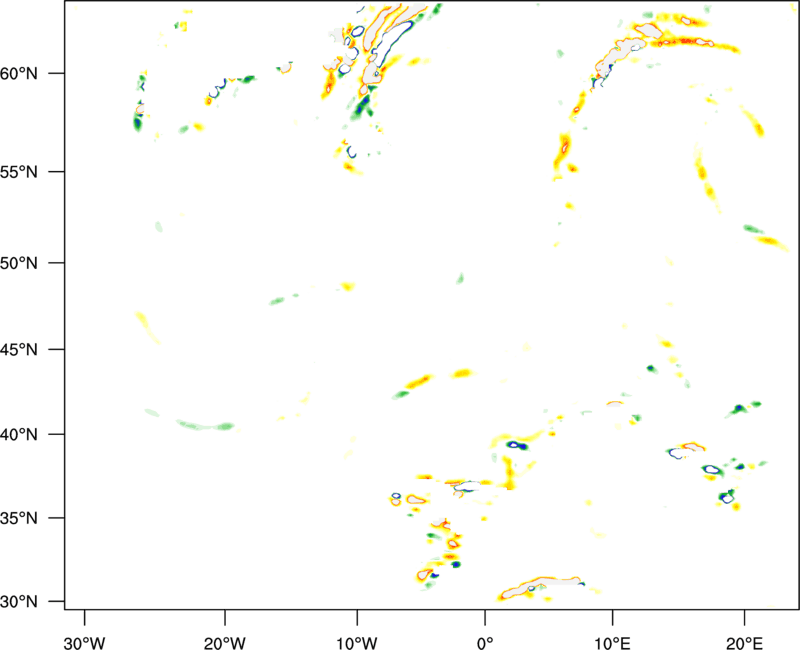Click the 50°N latitude label
Image resolution: width=800 pixels, height=650 pixels.
[19, 263]
